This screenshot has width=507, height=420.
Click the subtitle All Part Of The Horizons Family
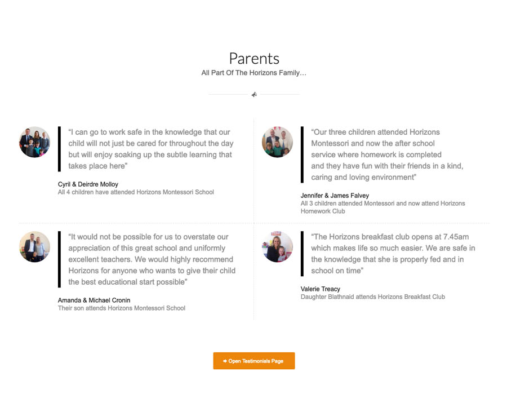(254, 73)
